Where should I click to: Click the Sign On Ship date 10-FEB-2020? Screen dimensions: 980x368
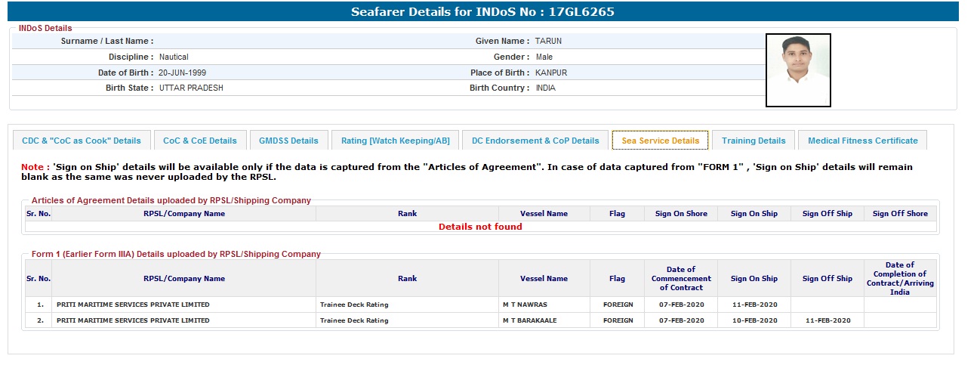tap(754, 320)
